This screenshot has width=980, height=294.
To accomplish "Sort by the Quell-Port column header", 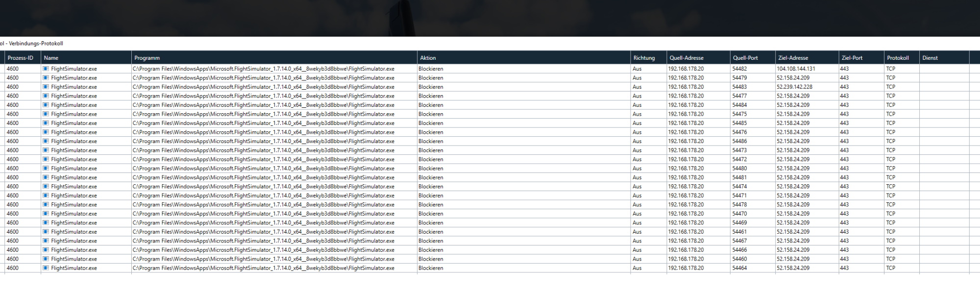I will click(x=753, y=58).
